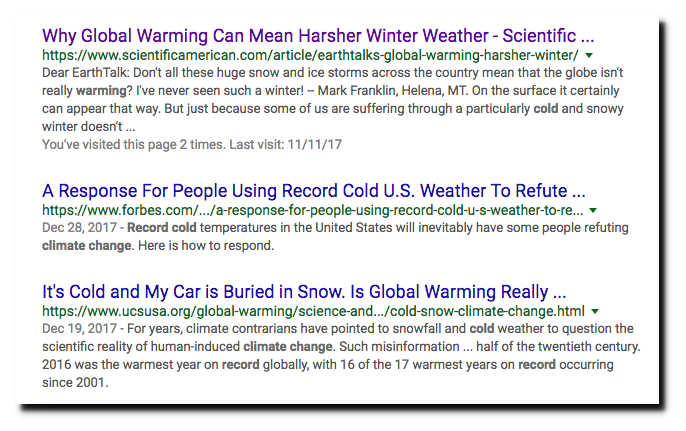The image size is (686, 431).
Task: Click the bold 'Record cold' in Forbes snippet
Action: [x=162, y=228]
